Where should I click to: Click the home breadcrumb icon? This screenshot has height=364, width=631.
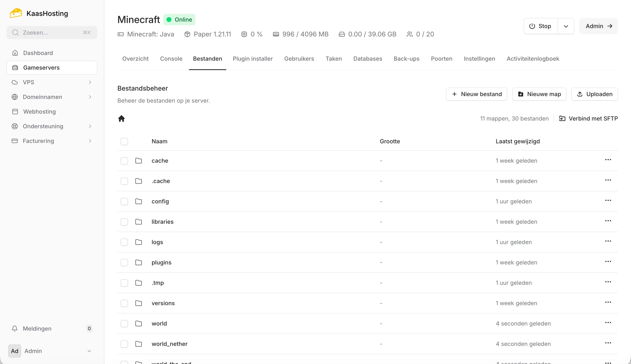click(121, 118)
